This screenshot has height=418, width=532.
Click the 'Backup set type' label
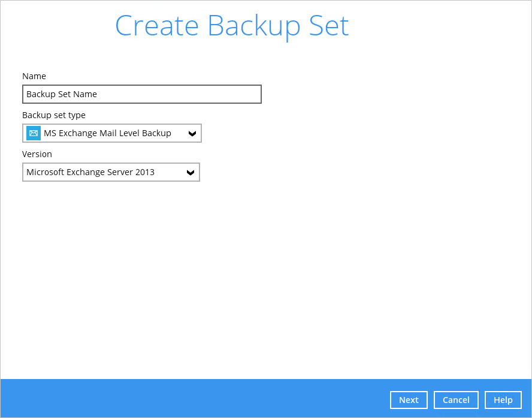[53, 115]
